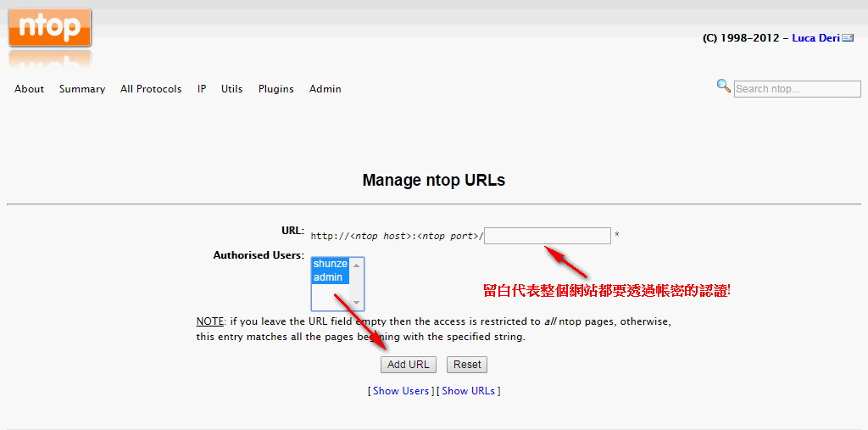Click the email envelope icon beside Luca Deri
Image resolution: width=868 pixels, height=430 pixels.
tap(848, 38)
